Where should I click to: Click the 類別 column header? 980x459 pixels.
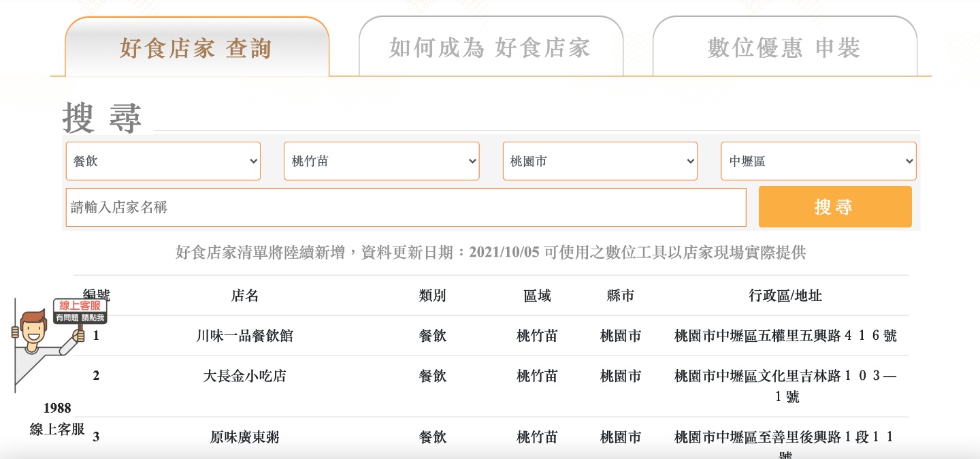[x=433, y=295]
